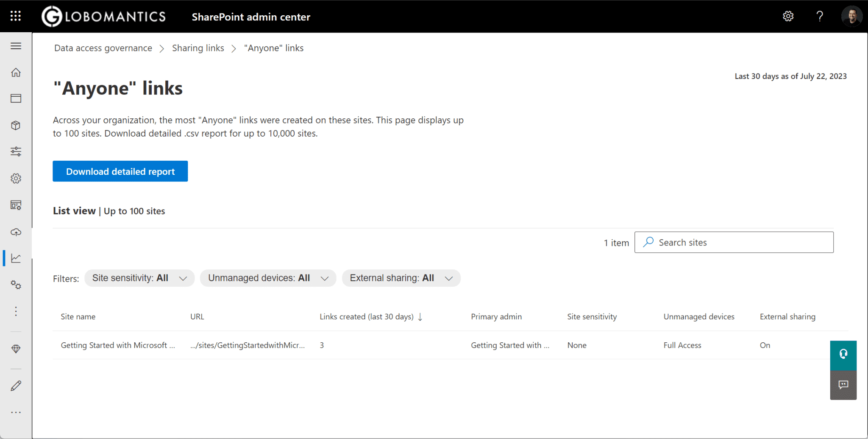Open the SharePoint admin settings gear in top bar
The height and width of the screenshot is (439, 868).
click(788, 16)
